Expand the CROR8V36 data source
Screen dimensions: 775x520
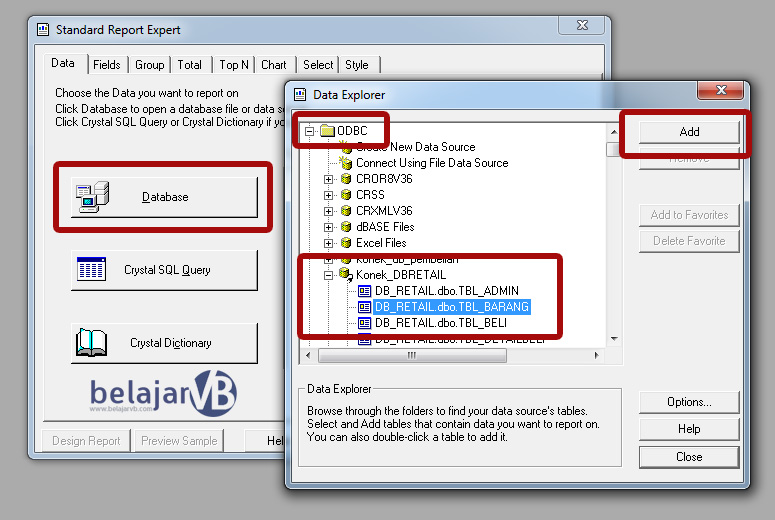coord(328,179)
